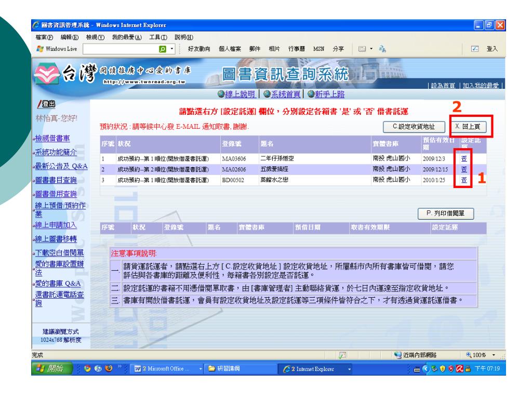Image resolution: width=532 pixels, height=399 pixels.
Task: Open 圖書書目查詢 sidebar link
Action: [56, 180]
